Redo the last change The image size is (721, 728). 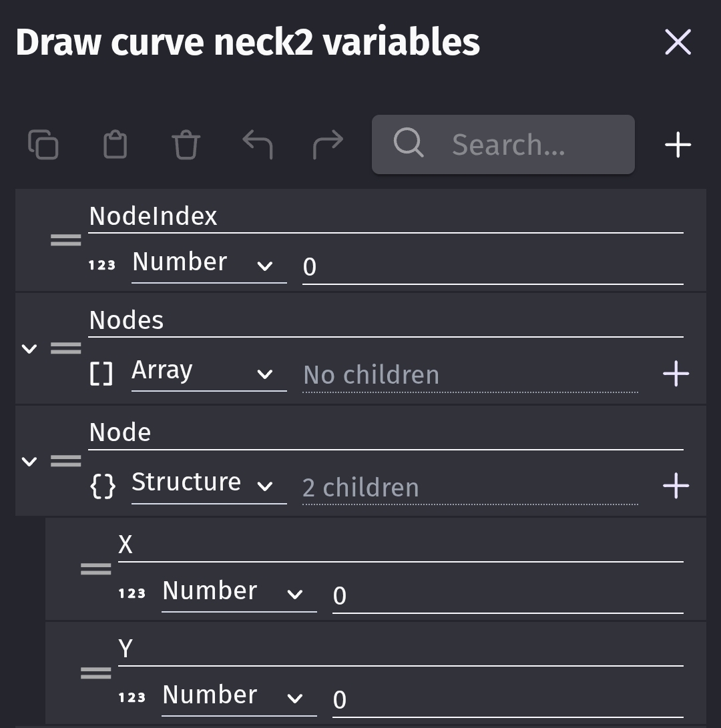328,145
